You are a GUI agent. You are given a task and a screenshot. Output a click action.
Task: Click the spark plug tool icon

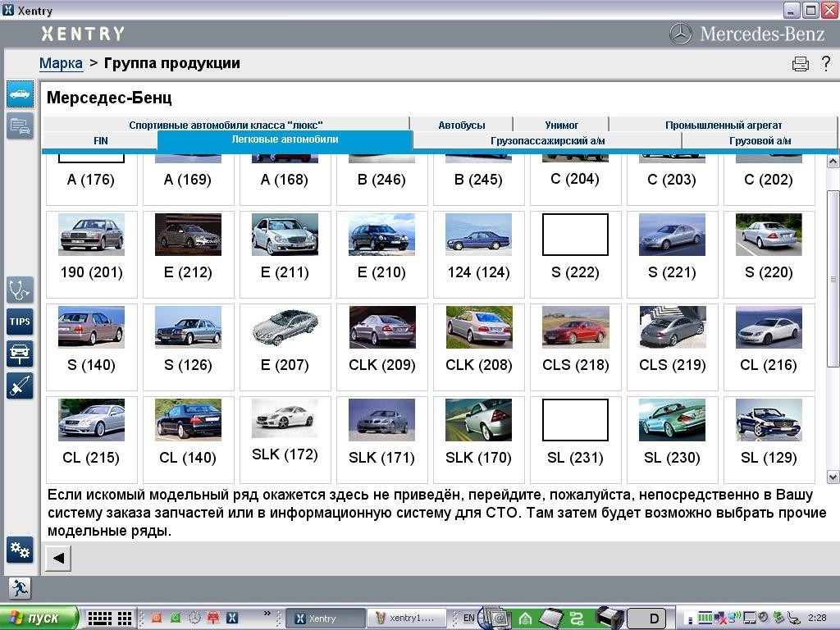20,386
